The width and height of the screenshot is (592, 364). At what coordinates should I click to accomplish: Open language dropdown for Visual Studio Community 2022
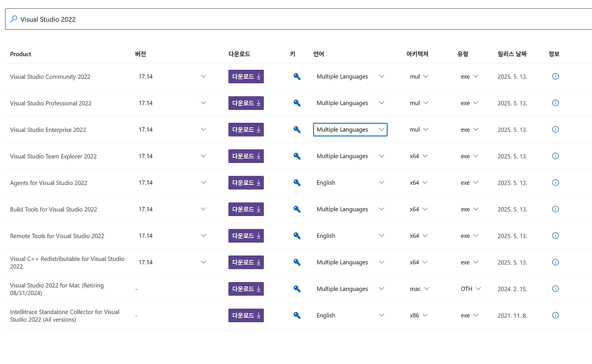[350, 76]
